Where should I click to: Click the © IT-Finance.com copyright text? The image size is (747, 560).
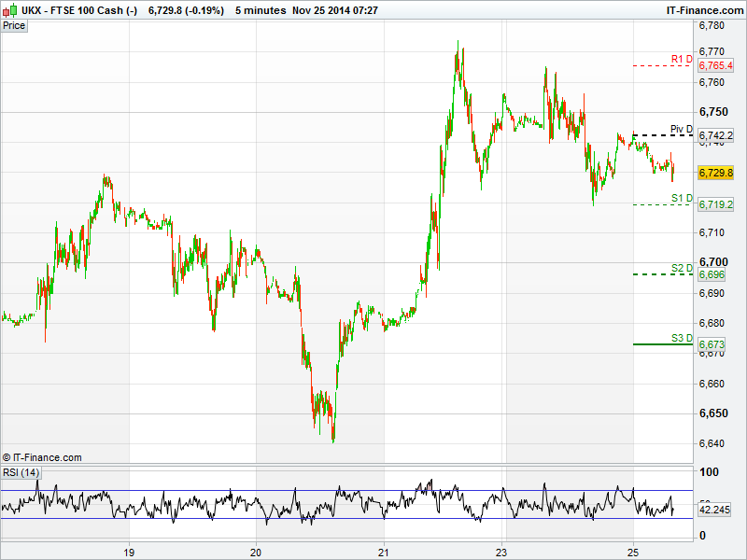pyautogui.click(x=42, y=457)
